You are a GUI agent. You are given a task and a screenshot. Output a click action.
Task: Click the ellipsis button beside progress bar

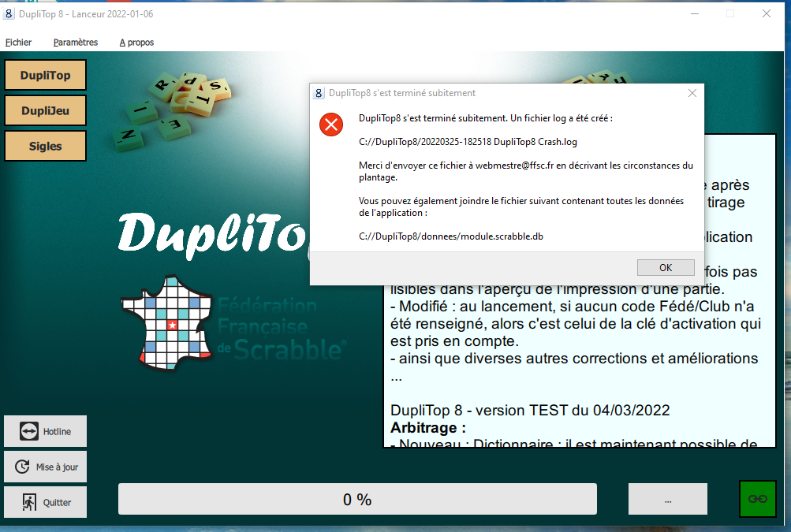tap(668, 499)
